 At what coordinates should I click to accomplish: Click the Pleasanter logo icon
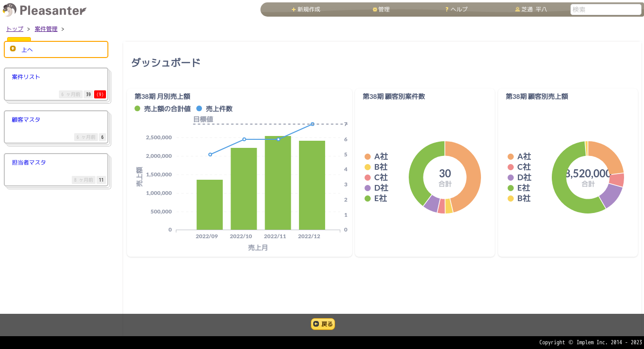[x=10, y=10]
